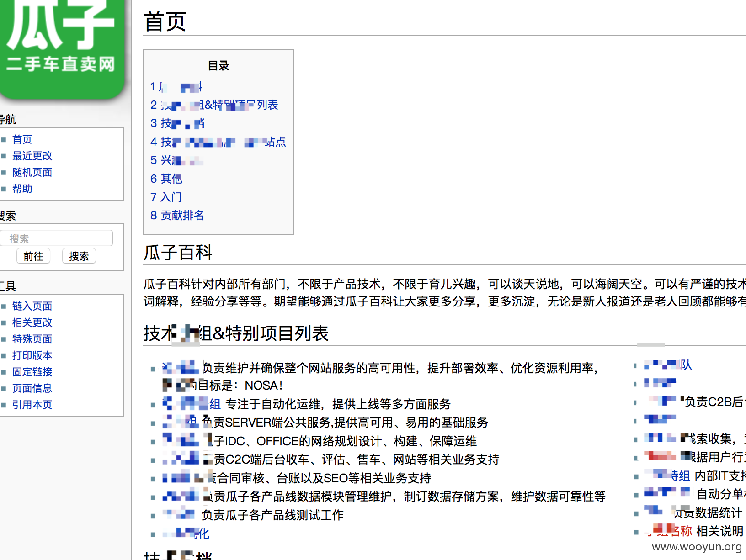The image size is (746, 560).
Task: Open right-column link ending 队
Action: point(668,365)
